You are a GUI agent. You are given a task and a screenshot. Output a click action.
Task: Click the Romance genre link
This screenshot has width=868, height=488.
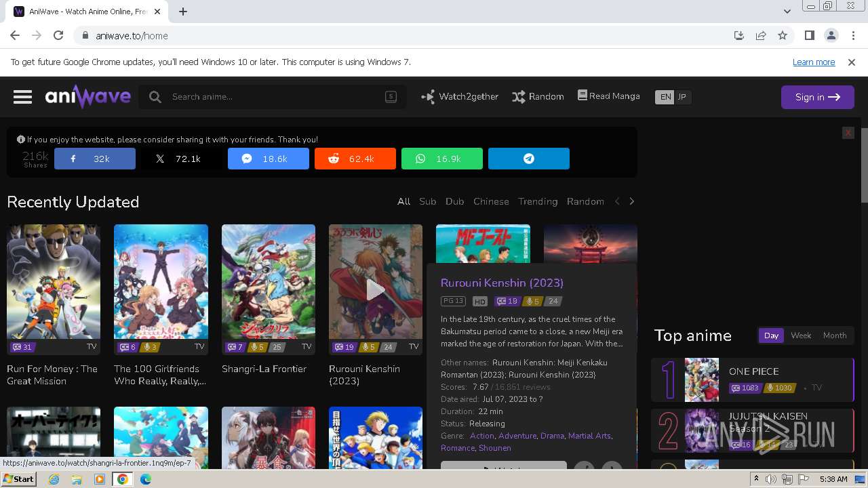click(458, 448)
